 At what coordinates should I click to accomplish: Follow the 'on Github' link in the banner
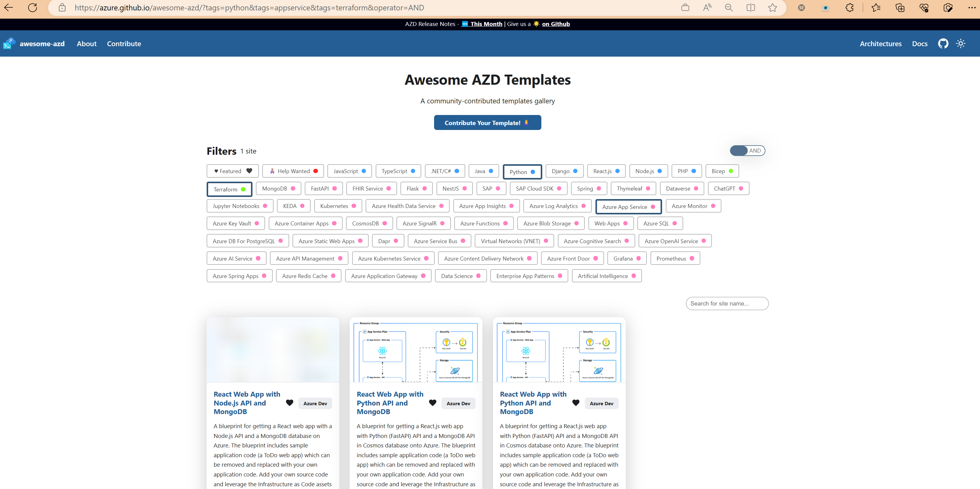556,24
